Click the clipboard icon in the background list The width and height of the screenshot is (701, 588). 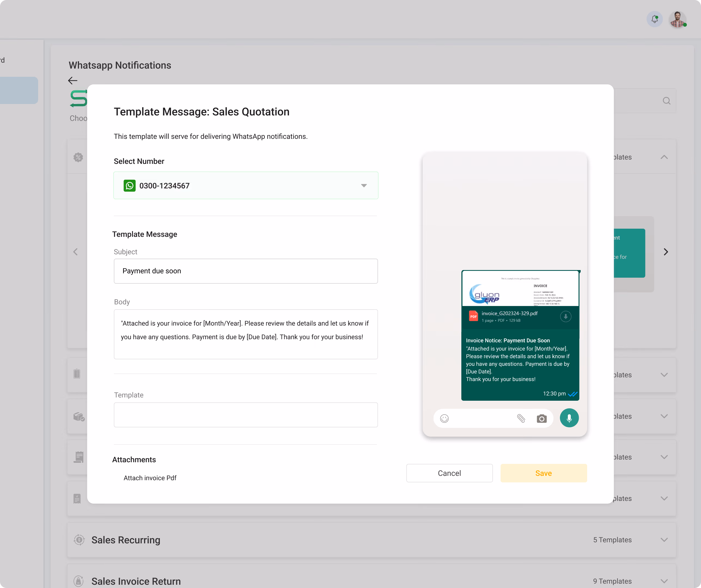point(77,373)
